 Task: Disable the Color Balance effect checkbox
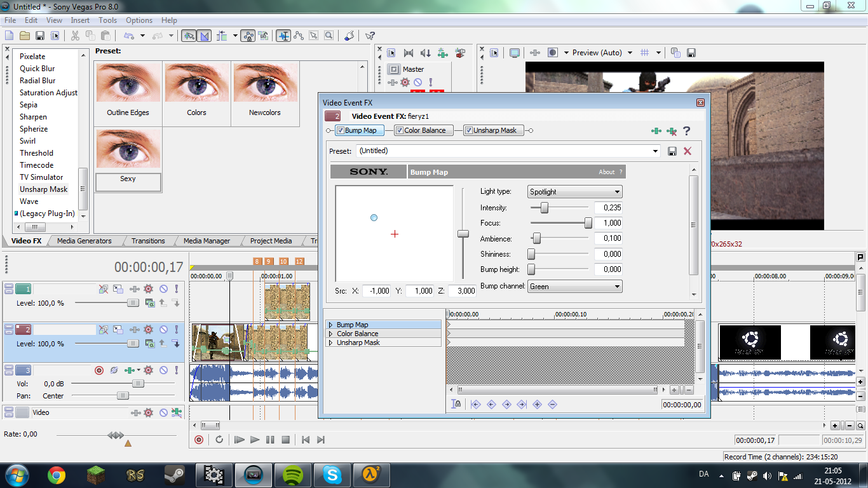pyautogui.click(x=399, y=131)
